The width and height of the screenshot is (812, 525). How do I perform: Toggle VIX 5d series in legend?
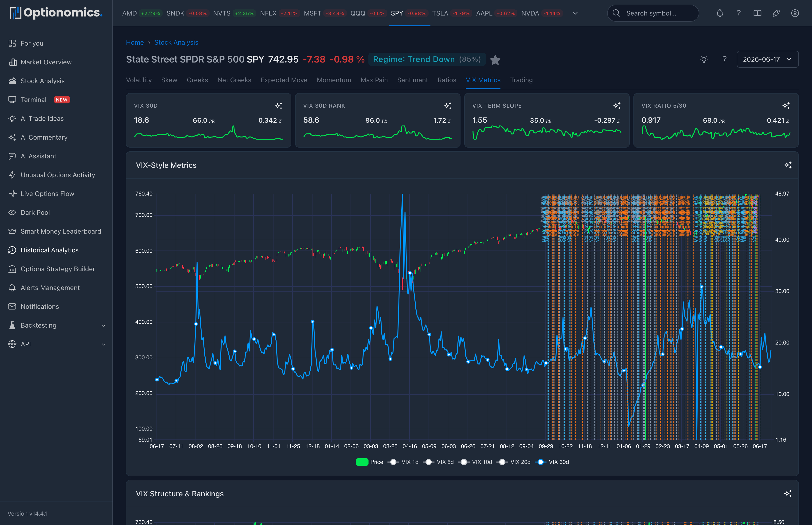(x=439, y=462)
